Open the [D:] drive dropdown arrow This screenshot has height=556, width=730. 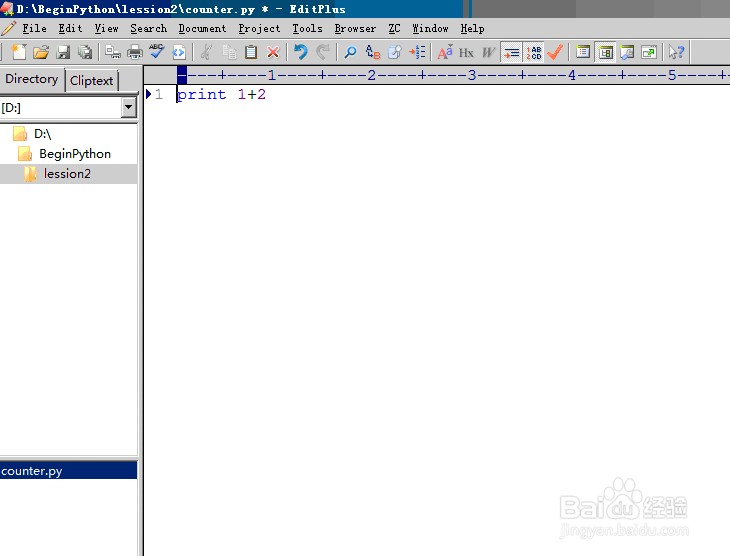click(128, 108)
